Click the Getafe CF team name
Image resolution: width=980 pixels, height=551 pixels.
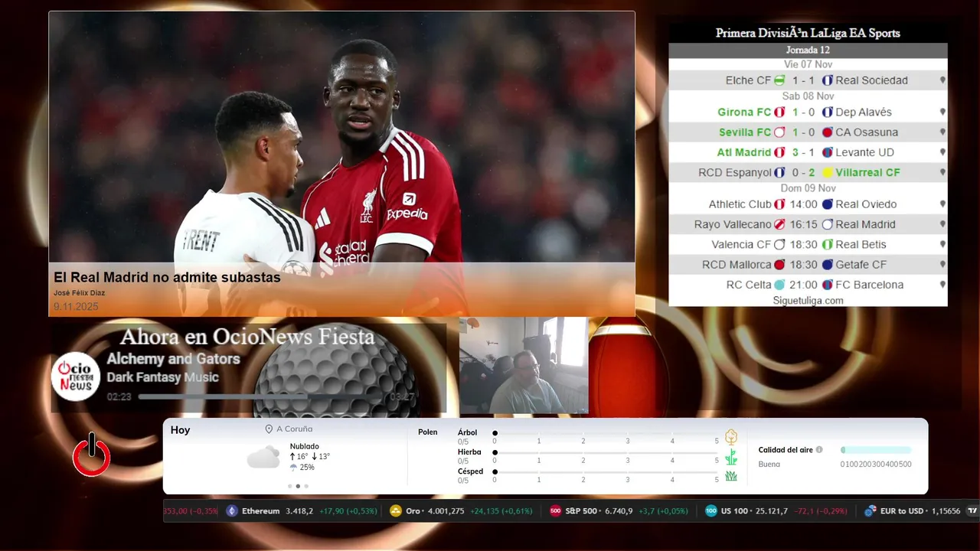pos(861,265)
